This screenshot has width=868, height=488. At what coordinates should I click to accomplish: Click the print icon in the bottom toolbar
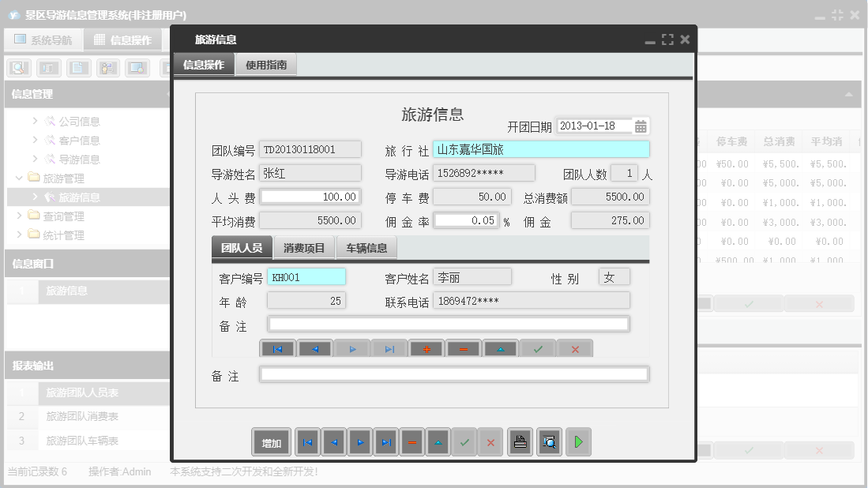520,443
